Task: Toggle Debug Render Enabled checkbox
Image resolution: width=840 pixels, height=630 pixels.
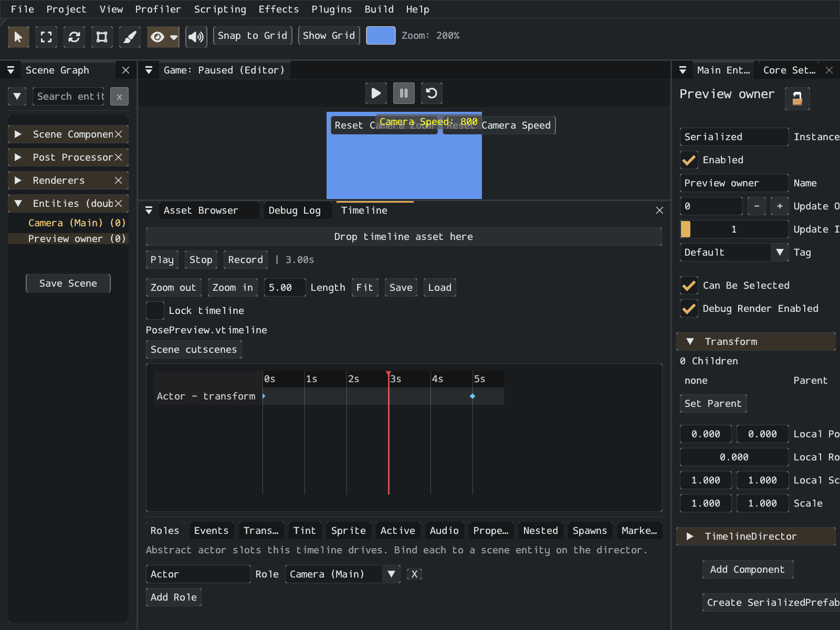Action: 689,308
